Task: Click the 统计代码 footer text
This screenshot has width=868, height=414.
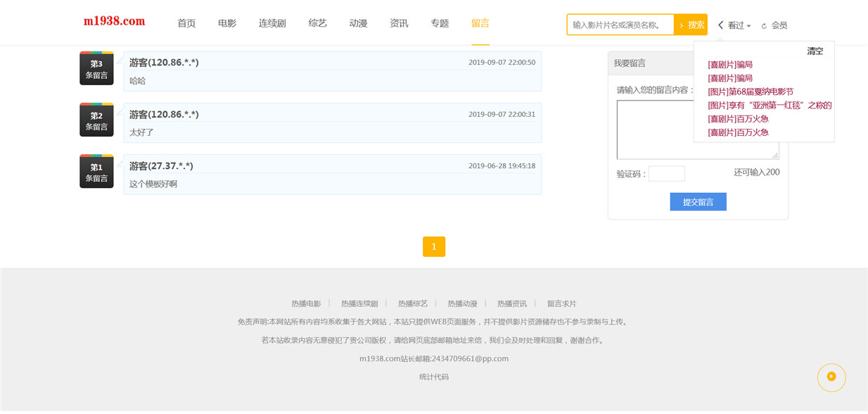Action: point(434,377)
